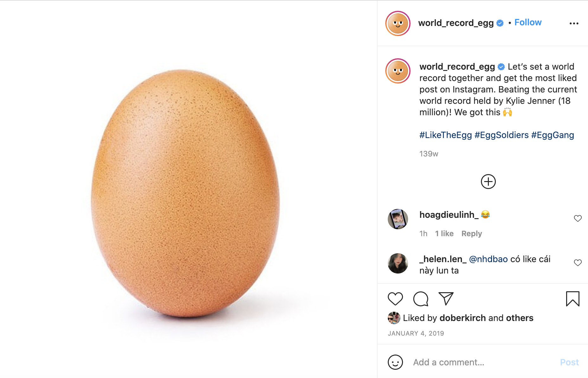Open world_record_egg header profile picture
Viewport: 588px width, 378px height.
[398, 23]
